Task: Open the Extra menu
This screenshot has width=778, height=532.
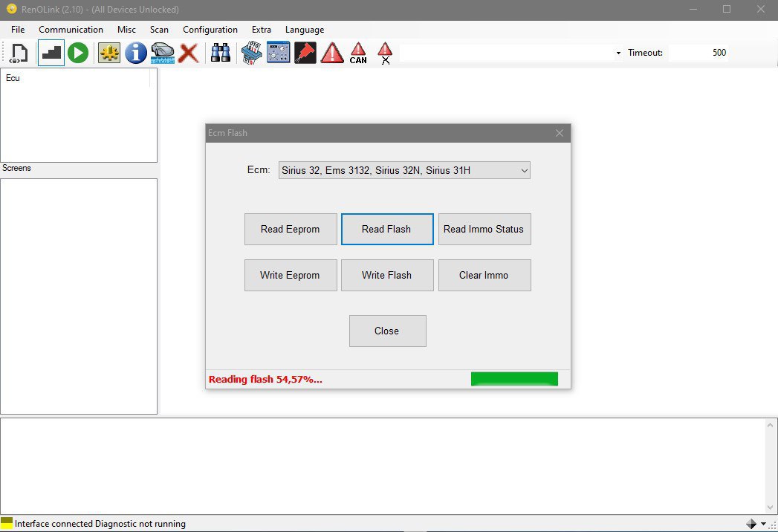Action: click(262, 30)
